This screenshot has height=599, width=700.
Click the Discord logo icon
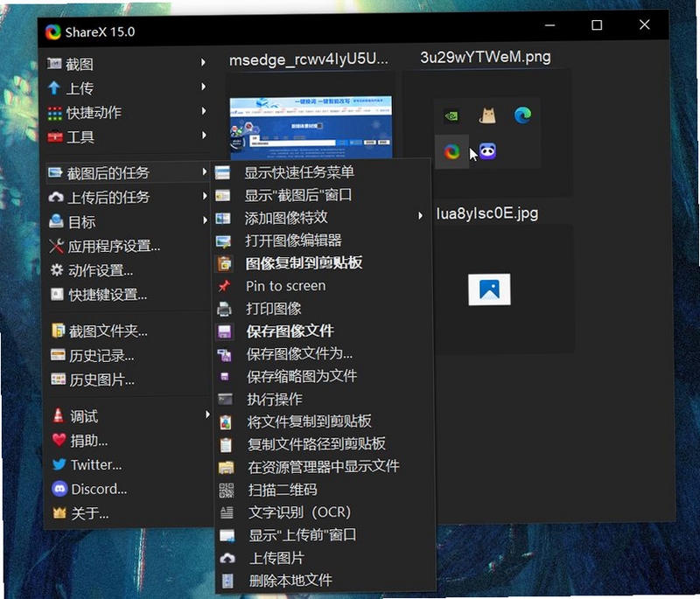(x=59, y=489)
